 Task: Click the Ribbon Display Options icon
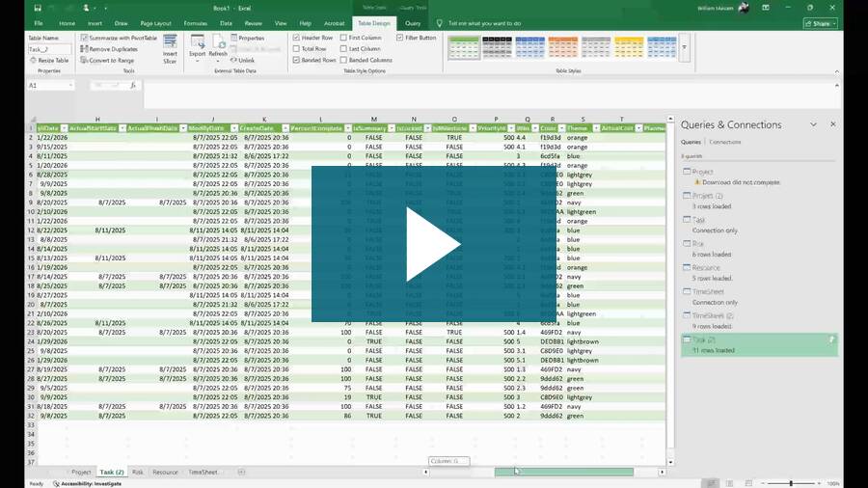click(766, 8)
